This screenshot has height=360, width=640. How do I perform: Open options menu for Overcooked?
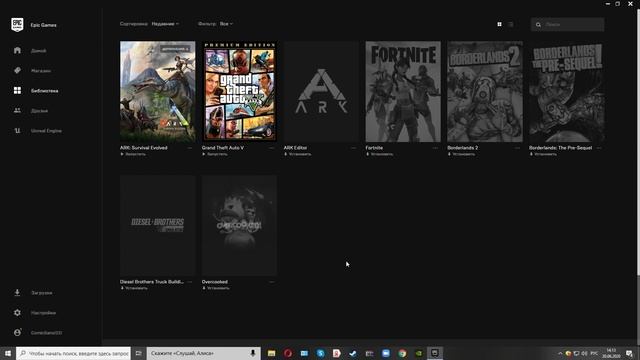pos(271,282)
